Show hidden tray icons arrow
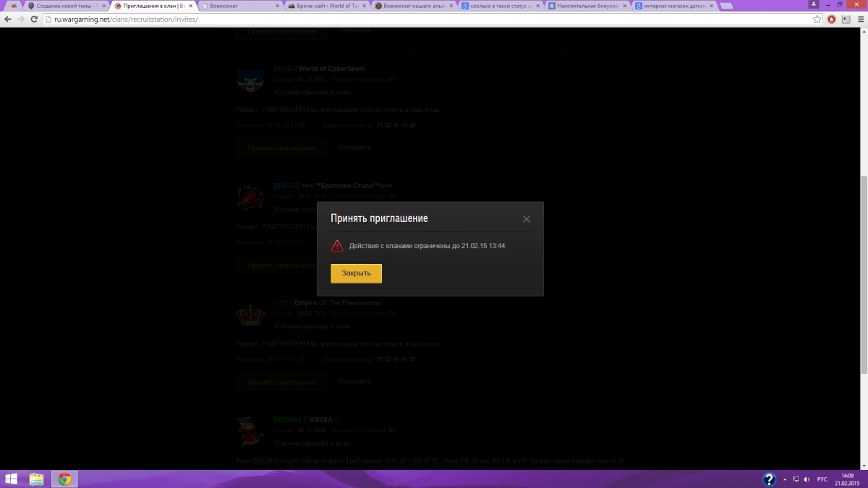 click(785, 479)
